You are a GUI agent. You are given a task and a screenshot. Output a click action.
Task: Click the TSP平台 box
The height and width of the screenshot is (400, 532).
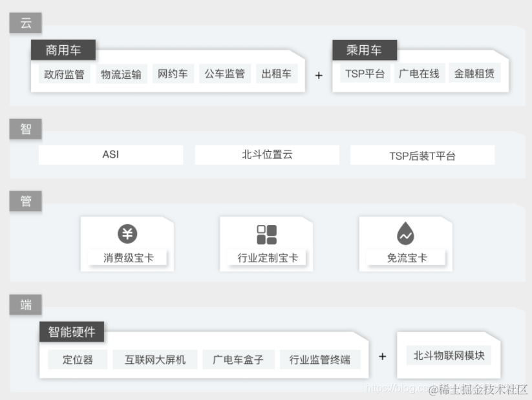pos(365,73)
